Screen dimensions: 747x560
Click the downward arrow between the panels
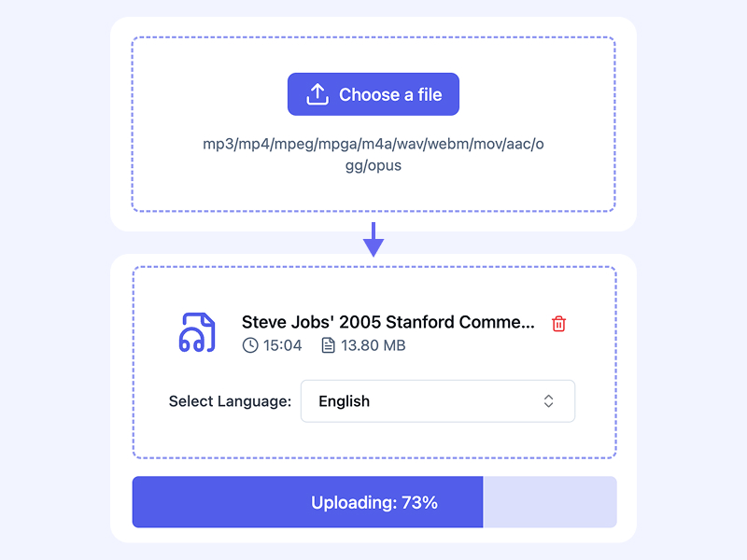373,240
